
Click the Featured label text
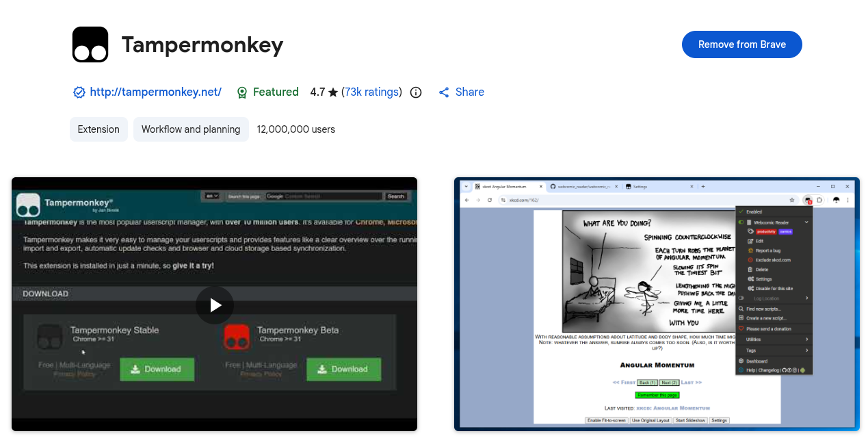tap(276, 92)
